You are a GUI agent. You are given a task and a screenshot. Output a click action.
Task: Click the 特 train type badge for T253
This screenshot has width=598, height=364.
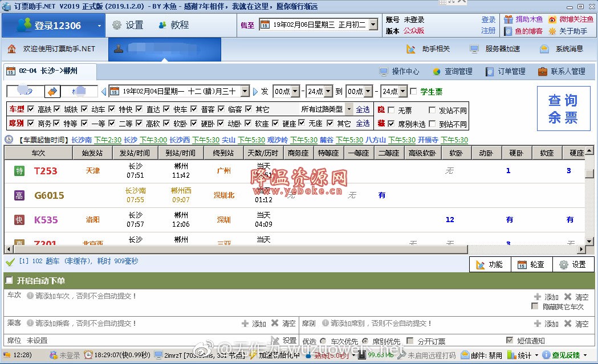(x=19, y=171)
